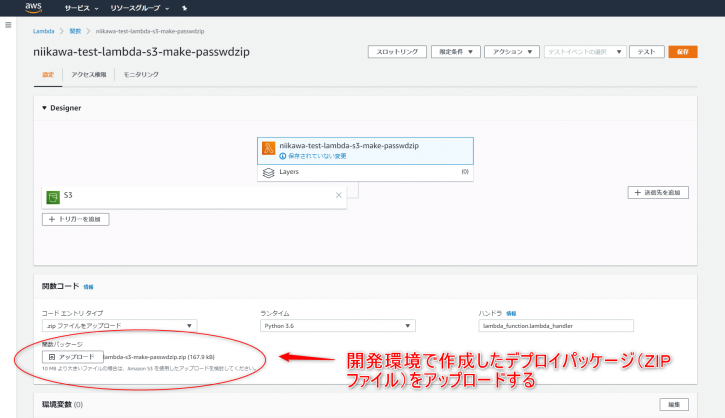Open the リソースグループ menu
Screen dimensions: 725x418
(x=140, y=8)
